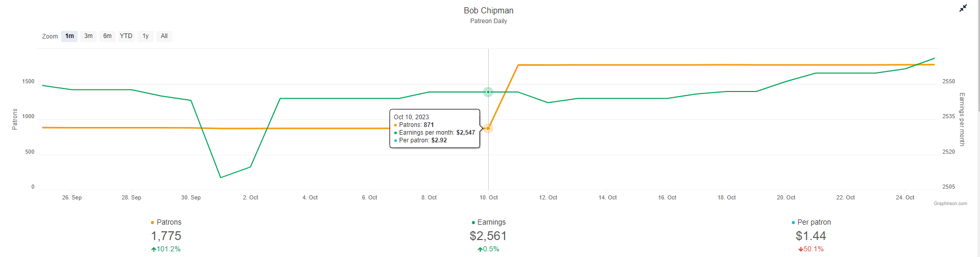Toggle the Earnings series legend

coord(491,222)
